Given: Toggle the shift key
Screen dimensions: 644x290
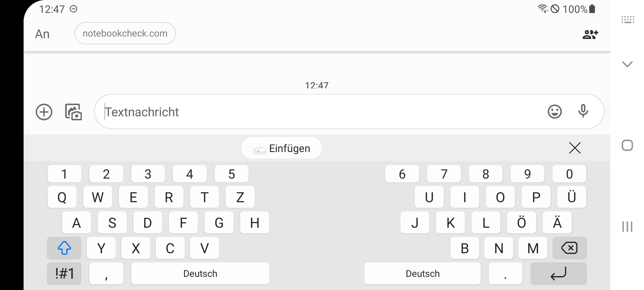Looking at the screenshot, I should point(64,248).
